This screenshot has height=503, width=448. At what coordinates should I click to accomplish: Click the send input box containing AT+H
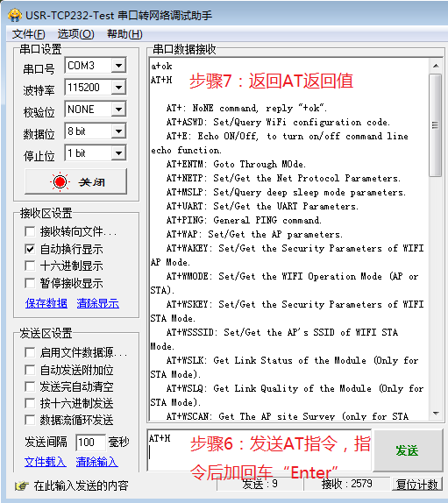point(260,450)
